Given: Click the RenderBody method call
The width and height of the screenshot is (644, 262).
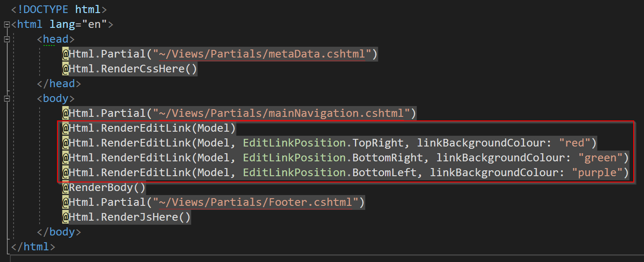Looking at the screenshot, I should [x=104, y=187].
